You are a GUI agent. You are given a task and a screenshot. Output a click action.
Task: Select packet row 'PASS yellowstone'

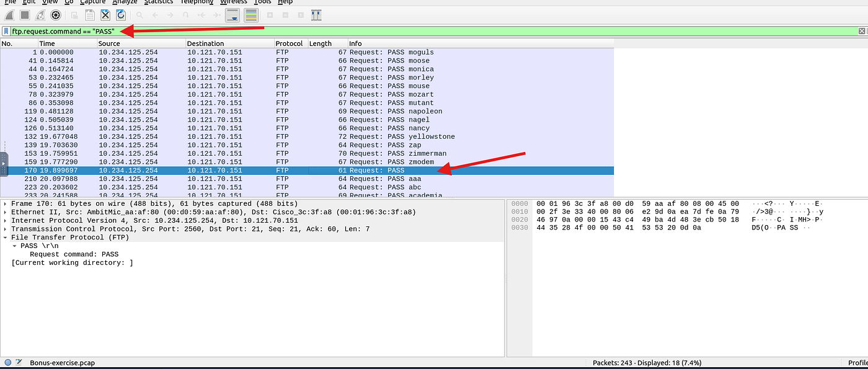307,136
